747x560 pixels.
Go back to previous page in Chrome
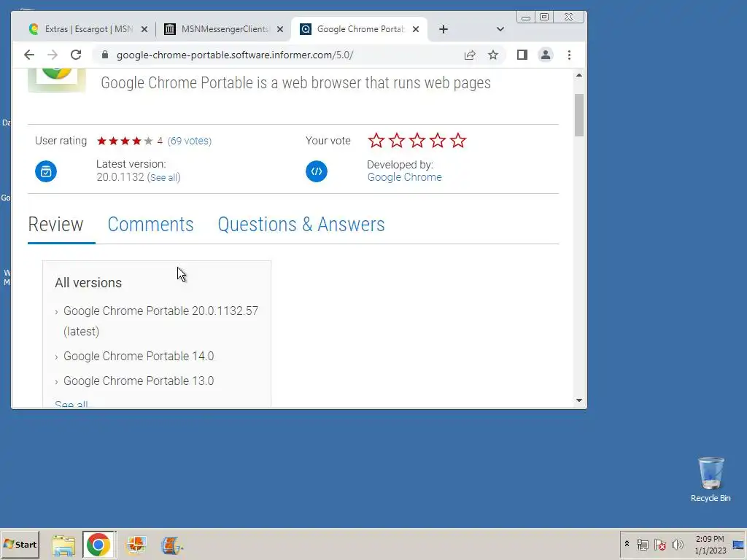29,55
